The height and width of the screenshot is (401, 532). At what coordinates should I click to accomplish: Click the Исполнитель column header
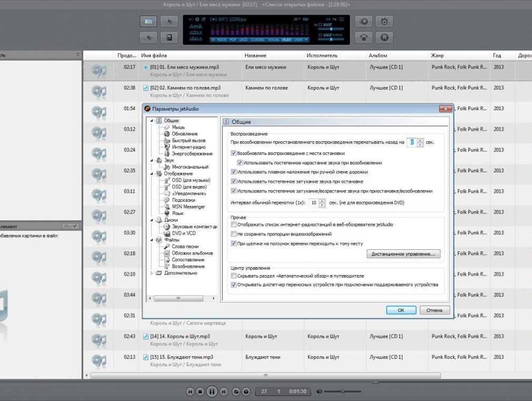pos(335,55)
